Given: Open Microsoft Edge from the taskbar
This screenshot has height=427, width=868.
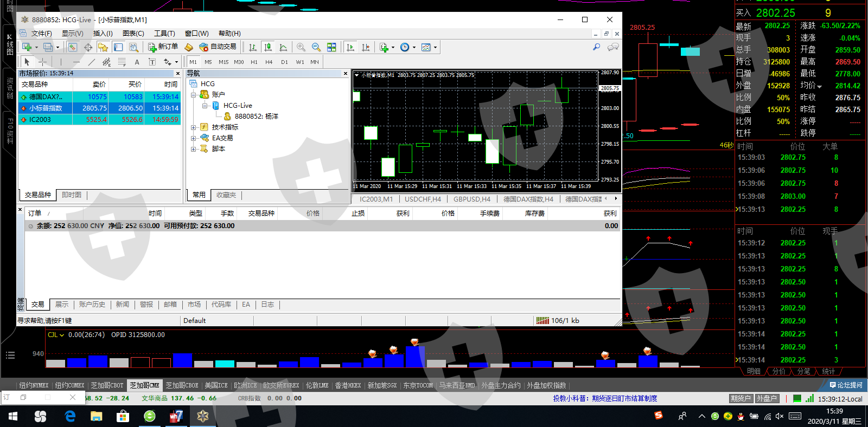Looking at the screenshot, I should (70, 416).
